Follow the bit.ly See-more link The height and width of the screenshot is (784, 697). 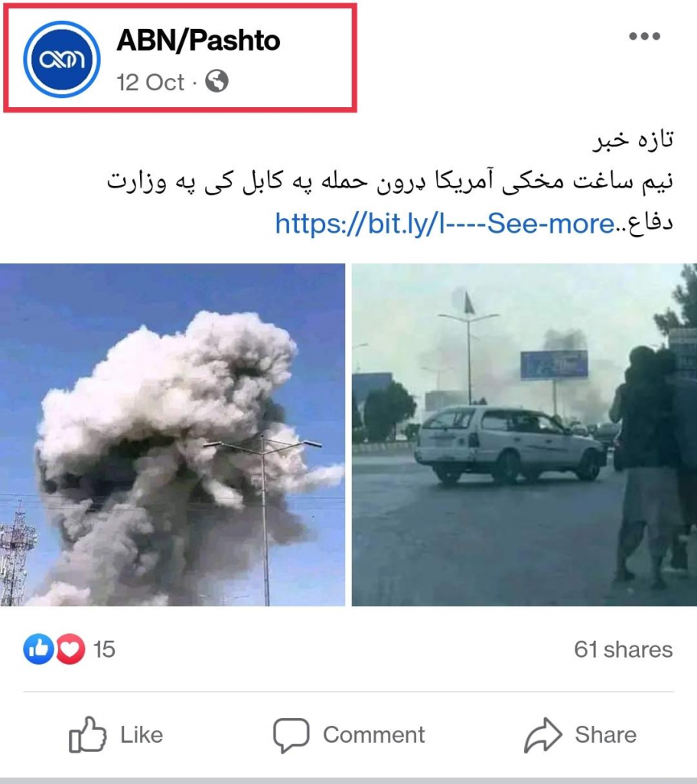click(445, 224)
